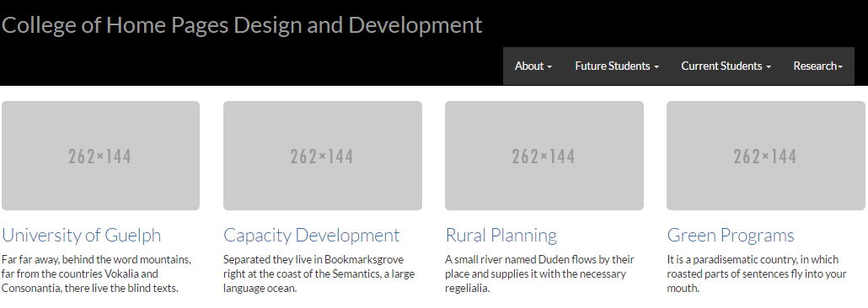Image resolution: width=868 pixels, height=308 pixels.
Task: Click the caret beside Current Students
Action: 769,67
